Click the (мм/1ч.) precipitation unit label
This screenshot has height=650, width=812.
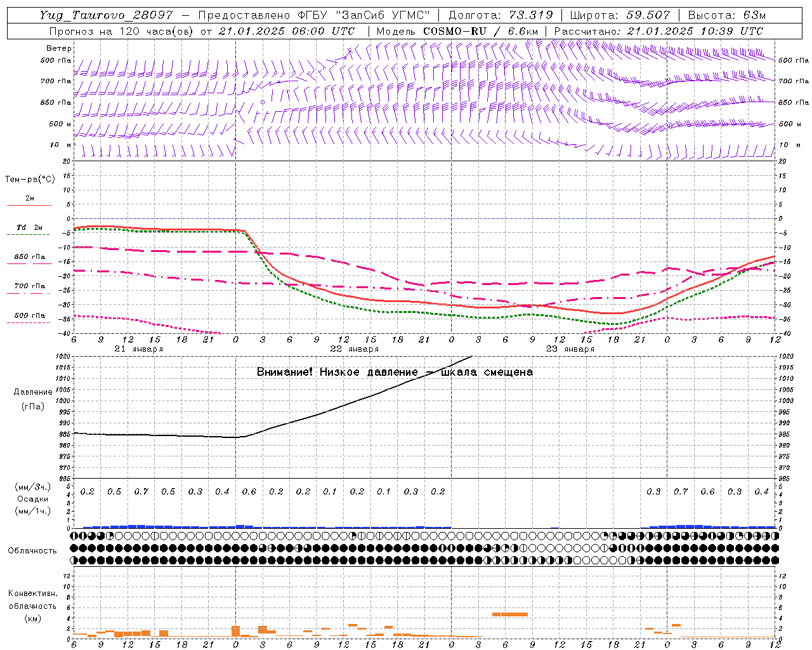tap(33, 511)
